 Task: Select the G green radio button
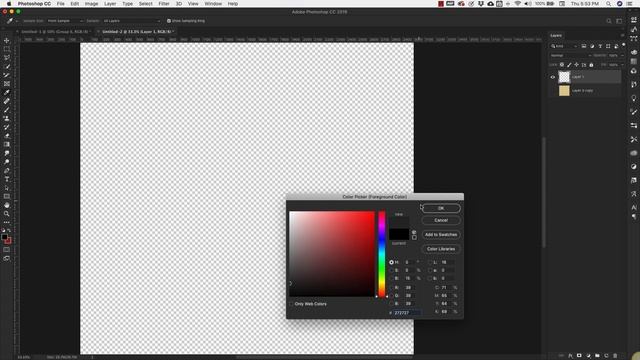pyautogui.click(x=391, y=296)
